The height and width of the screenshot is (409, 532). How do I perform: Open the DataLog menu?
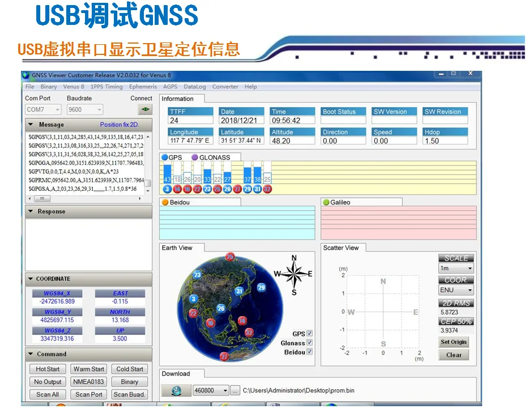[195, 87]
